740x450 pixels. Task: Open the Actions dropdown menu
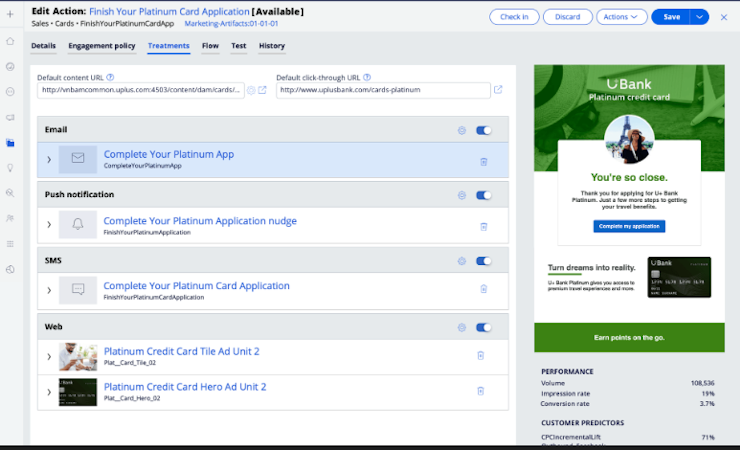621,17
